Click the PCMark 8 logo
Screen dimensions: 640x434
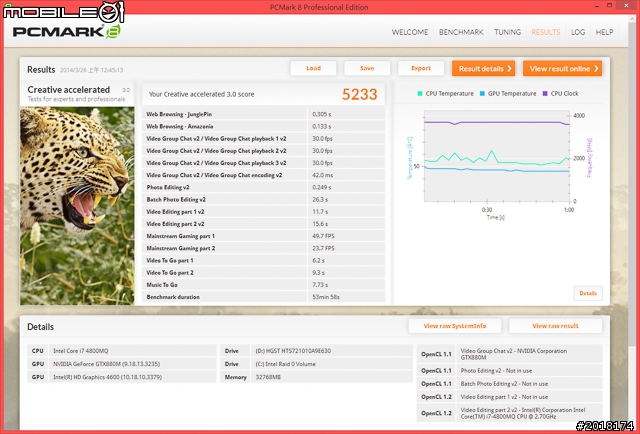tap(67, 31)
